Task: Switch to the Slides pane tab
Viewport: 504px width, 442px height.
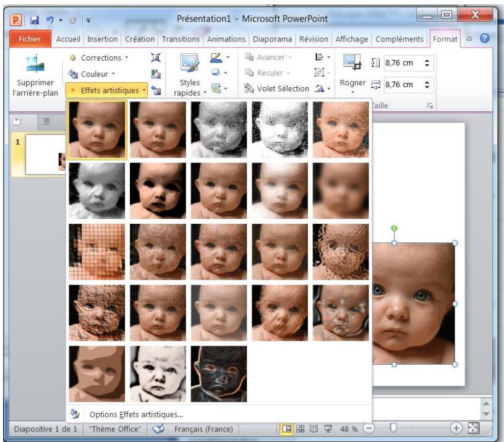Action: pyautogui.click(x=17, y=121)
